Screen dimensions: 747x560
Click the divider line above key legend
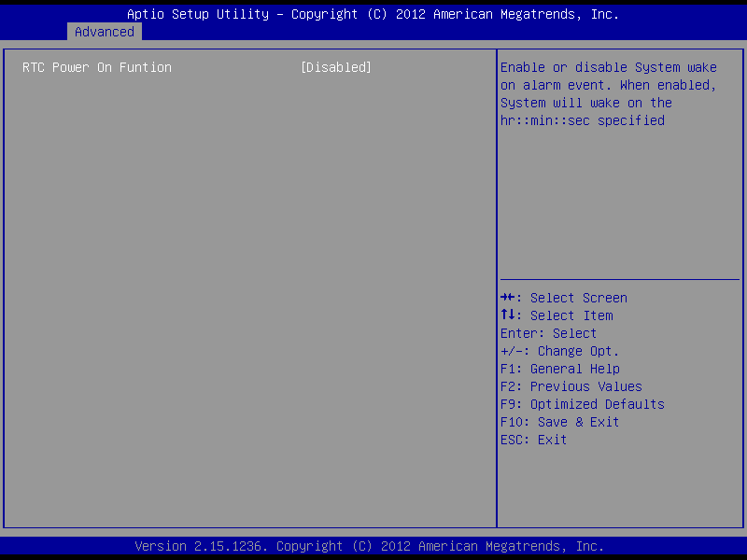click(x=619, y=280)
